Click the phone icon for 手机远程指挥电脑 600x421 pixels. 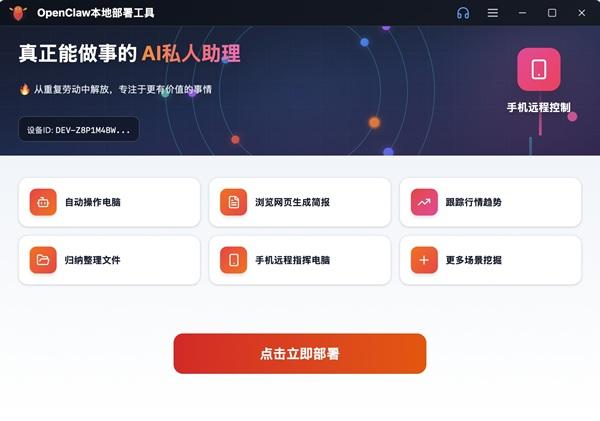click(233, 260)
